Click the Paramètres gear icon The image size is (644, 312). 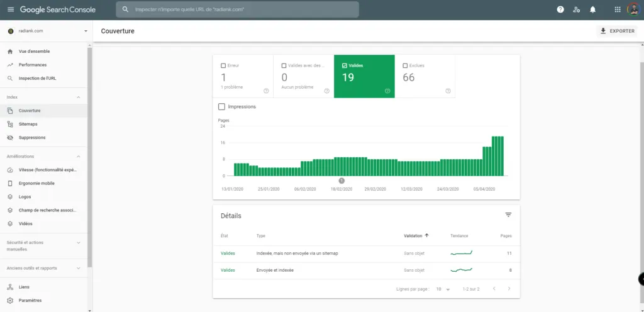10,301
